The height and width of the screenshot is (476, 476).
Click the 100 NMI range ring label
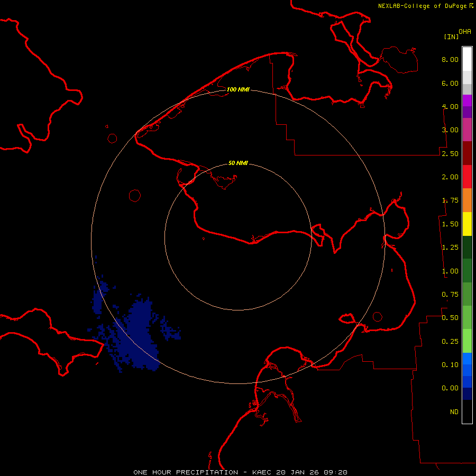(x=238, y=89)
